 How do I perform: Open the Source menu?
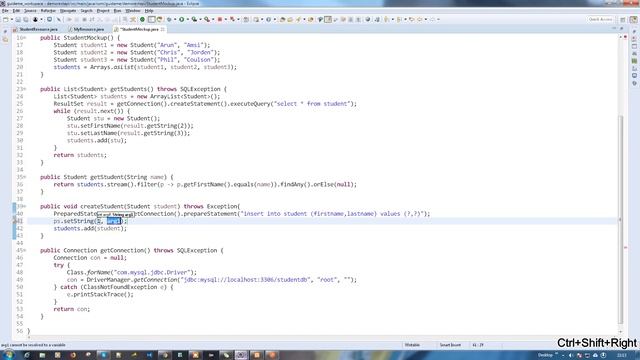click(x=30, y=11)
